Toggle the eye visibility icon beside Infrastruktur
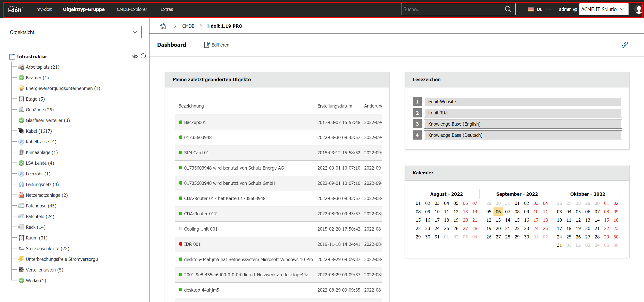The image size is (644, 302). (134, 56)
